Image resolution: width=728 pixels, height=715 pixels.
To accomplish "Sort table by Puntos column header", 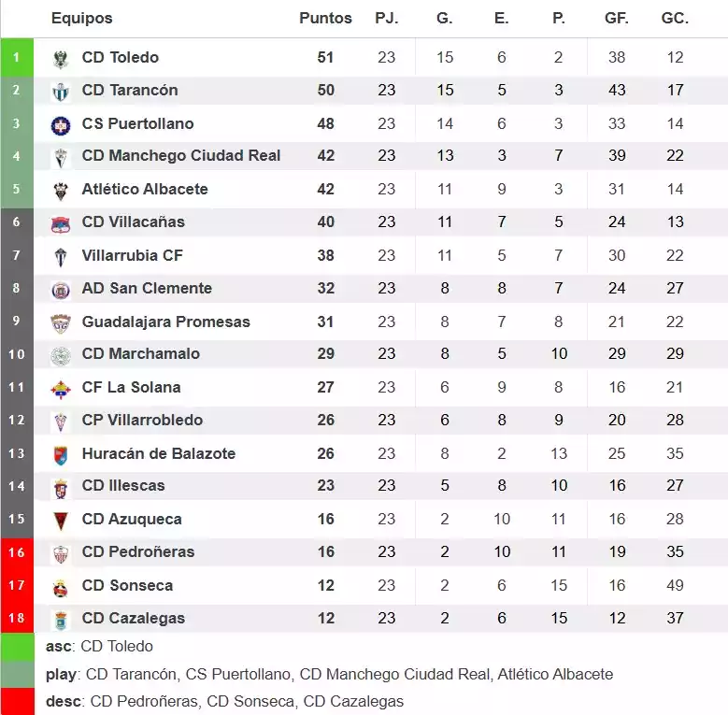I will coord(325,19).
